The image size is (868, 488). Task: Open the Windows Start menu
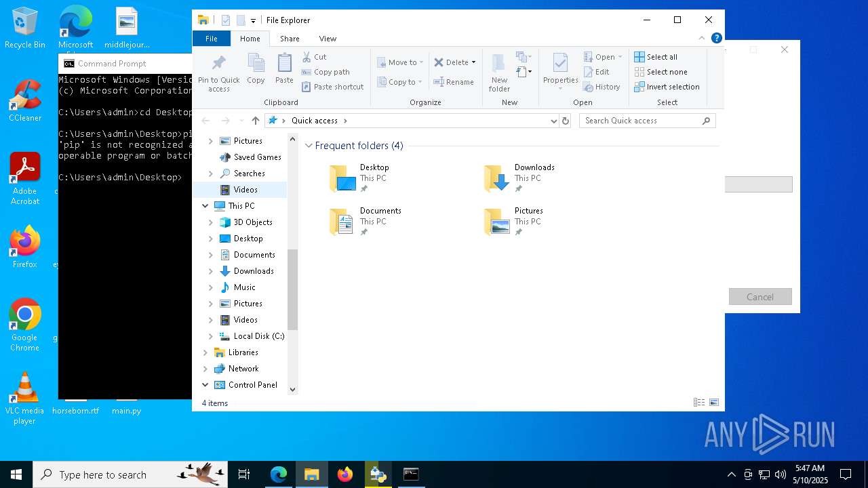click(16, 474)
